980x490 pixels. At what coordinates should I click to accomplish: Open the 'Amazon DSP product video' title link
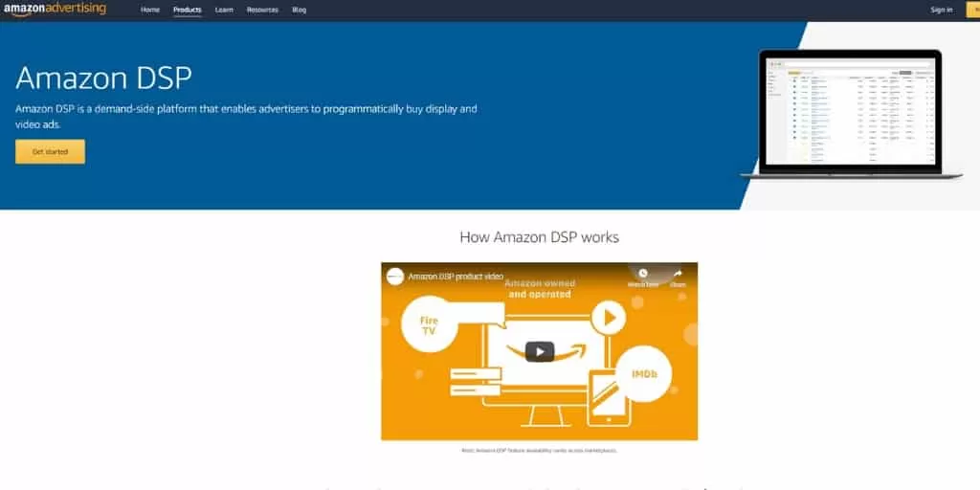pos(456,277)
